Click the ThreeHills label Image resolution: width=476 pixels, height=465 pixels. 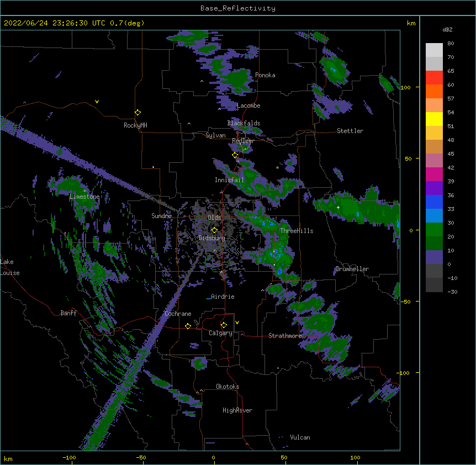pos(297,231)
